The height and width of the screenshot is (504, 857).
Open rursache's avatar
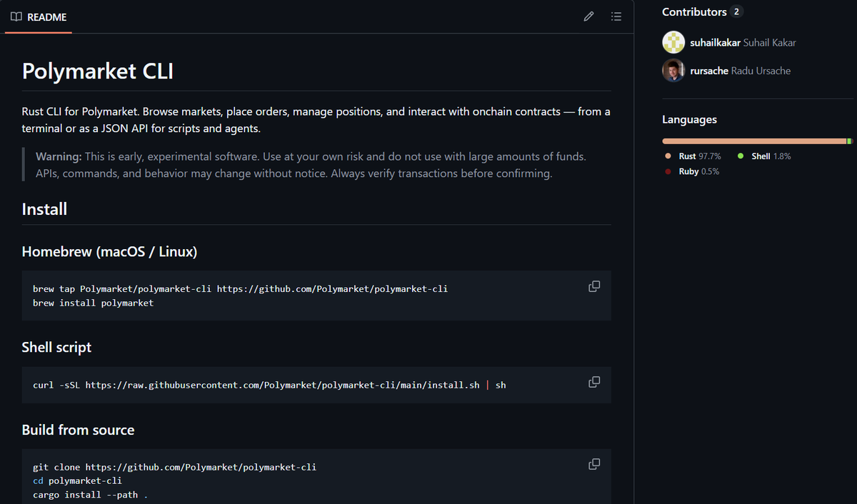click(673, 71)
